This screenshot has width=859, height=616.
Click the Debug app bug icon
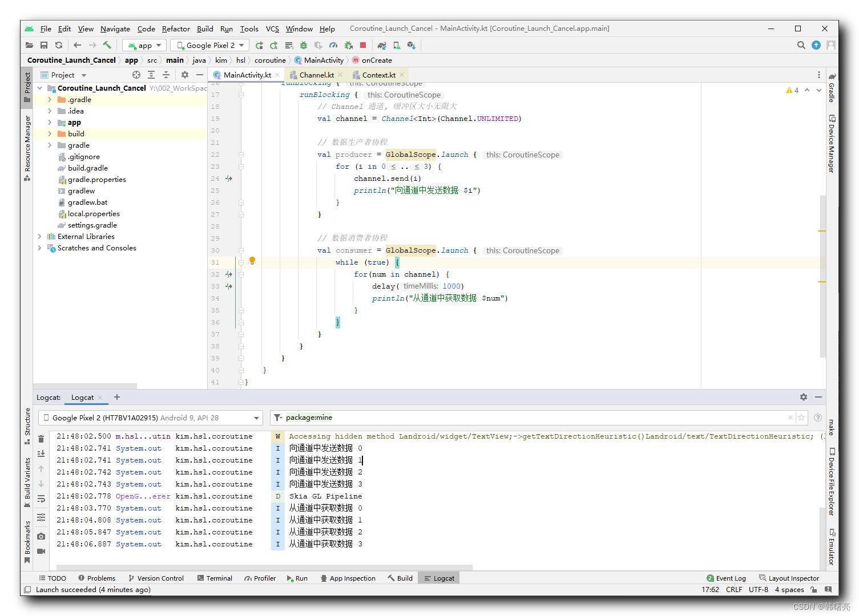tap(304, 45)
